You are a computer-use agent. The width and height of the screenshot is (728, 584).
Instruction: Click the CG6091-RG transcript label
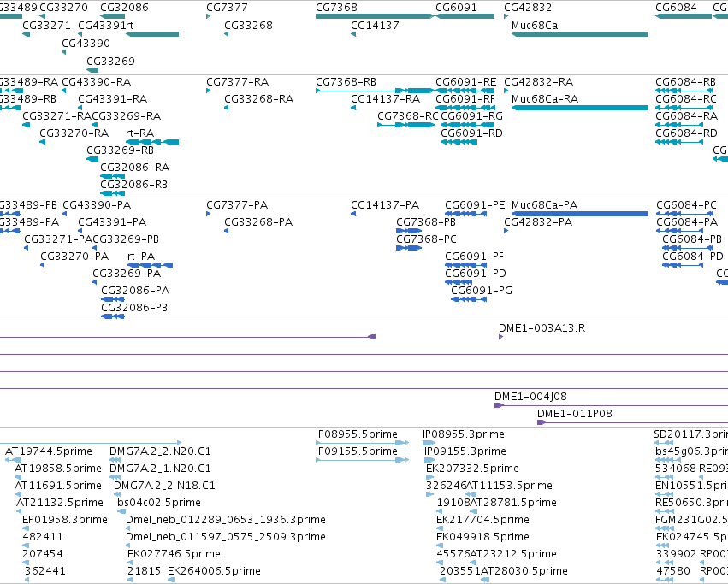point(471,116)
